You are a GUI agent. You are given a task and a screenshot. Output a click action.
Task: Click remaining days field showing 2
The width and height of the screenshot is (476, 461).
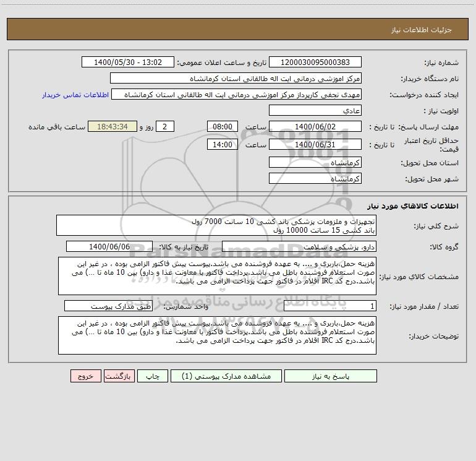(165, 126)
